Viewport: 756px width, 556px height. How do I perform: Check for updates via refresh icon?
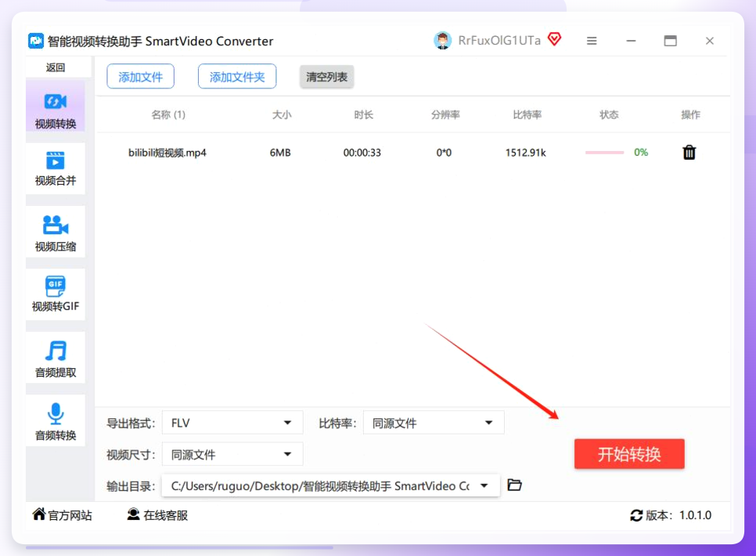pyautogui.click(x=636, y=515)
